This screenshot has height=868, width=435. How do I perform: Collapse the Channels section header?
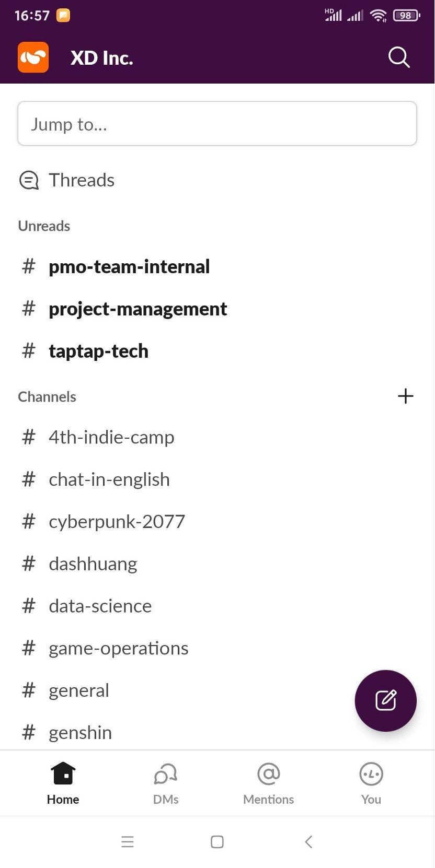coord(47,397)
